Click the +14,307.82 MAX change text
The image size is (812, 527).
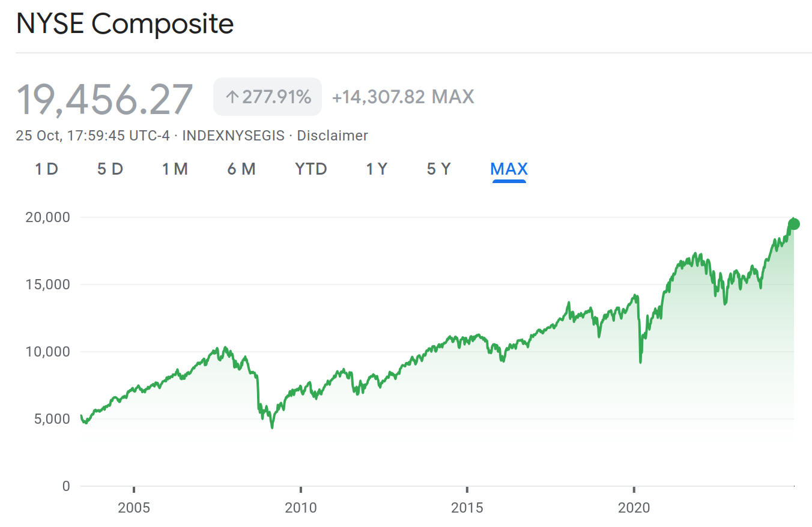pos(403,97)
